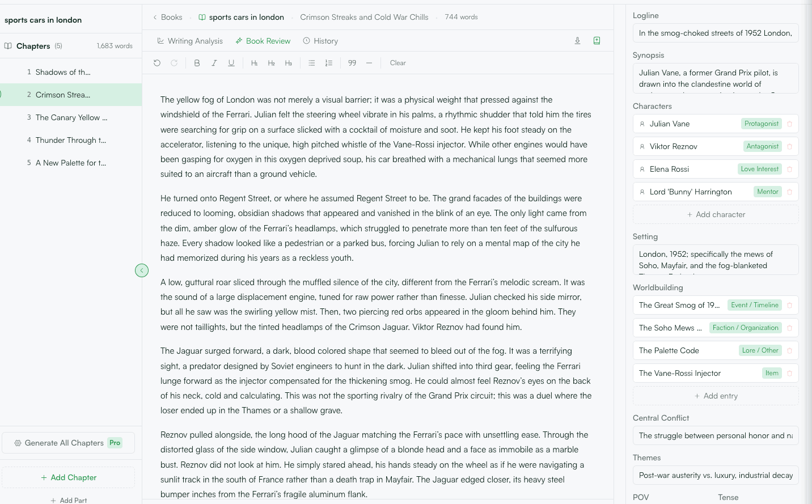Click the right panel vertical scrollbar

(809, 254)
